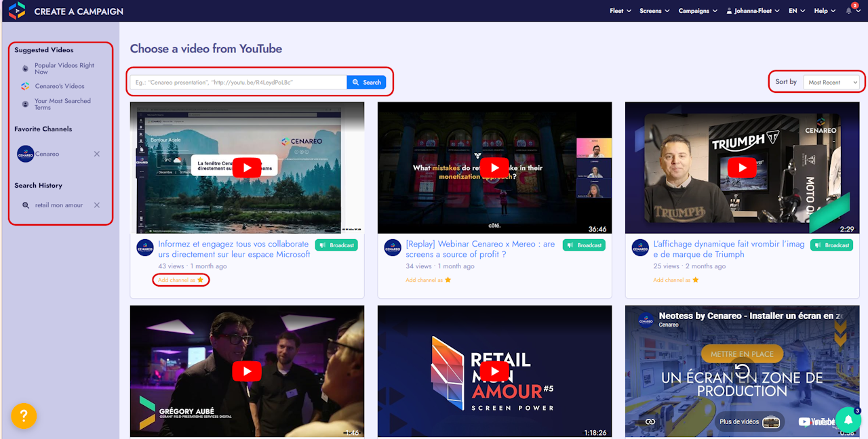868x439 pixels.
Task: Click the '34 views · 1 month ago' text
Action: [440, 266]
